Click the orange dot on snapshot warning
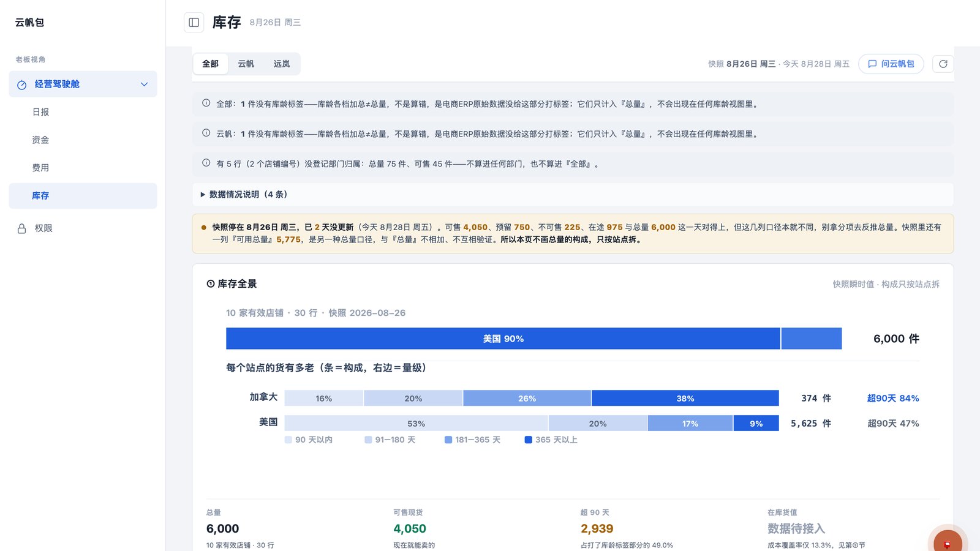 tap(204, 227)
